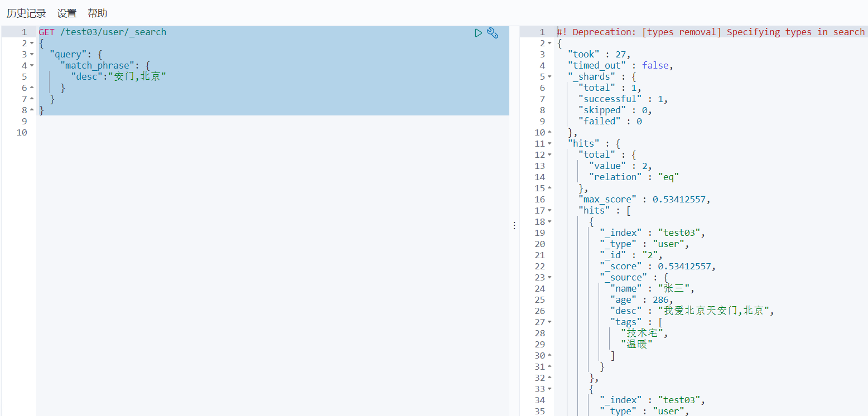Screen dimensions: 868x416
Task: Collapse inner "hits" array arrow, line 17
Action: click(x=550, y=211)
